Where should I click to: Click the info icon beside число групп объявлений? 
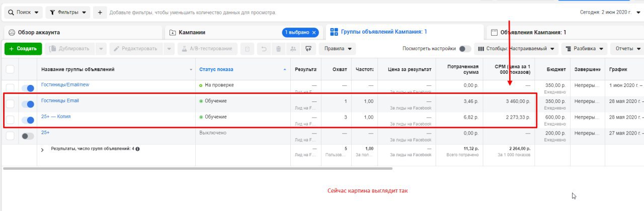tap(137, 149)
